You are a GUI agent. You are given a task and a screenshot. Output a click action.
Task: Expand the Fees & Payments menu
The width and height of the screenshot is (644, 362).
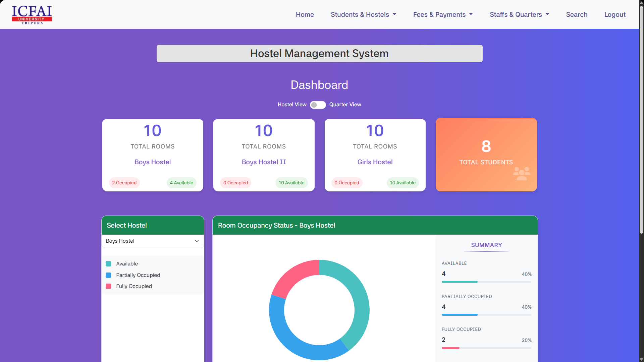443,14
